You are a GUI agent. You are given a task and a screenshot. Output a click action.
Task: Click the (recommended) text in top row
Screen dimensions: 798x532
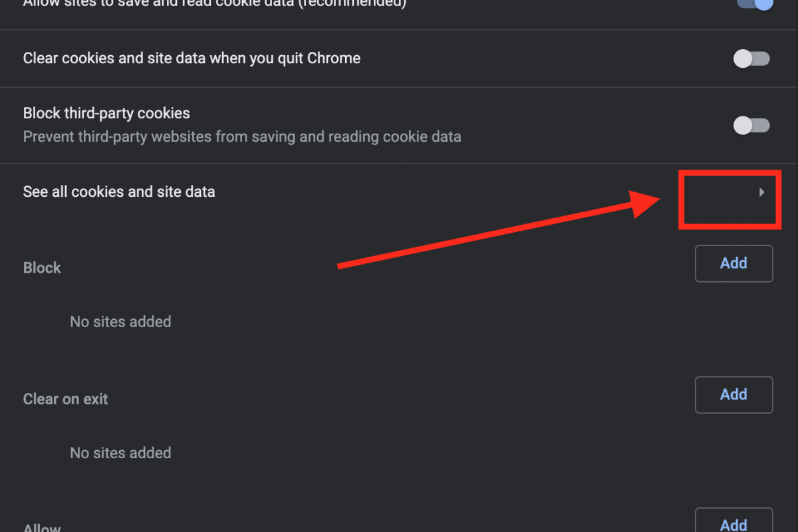(359, 3)
